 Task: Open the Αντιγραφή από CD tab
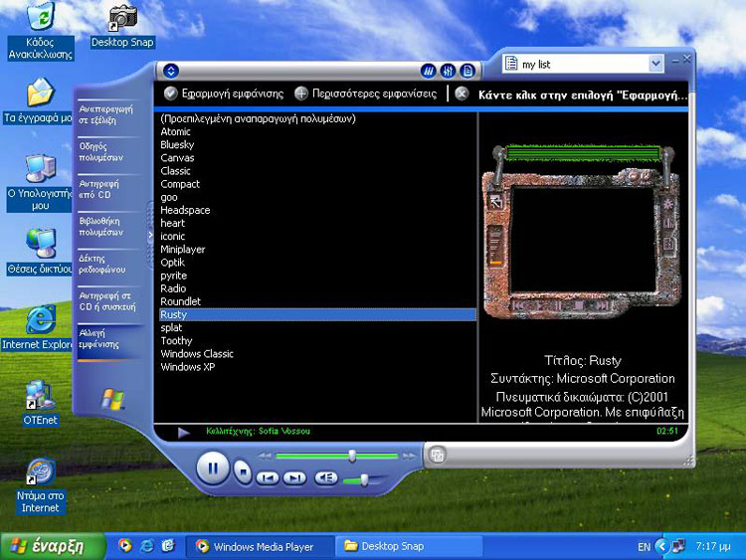(x=109, y=189)
